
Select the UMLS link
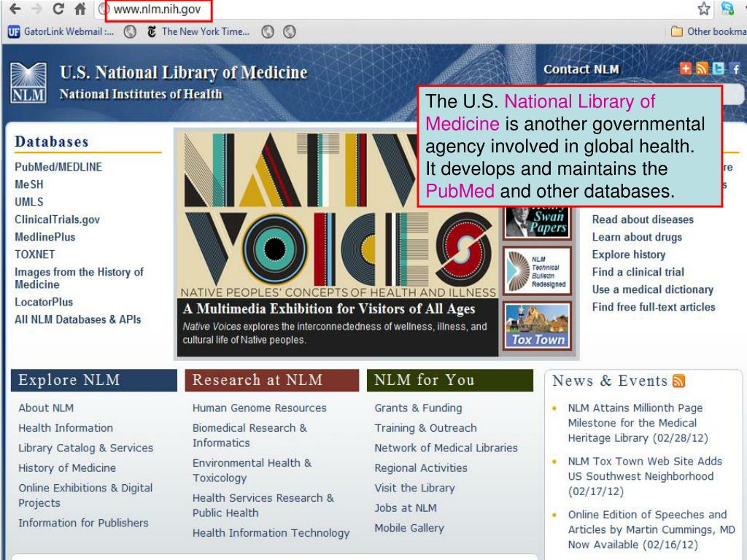[29, 202]
